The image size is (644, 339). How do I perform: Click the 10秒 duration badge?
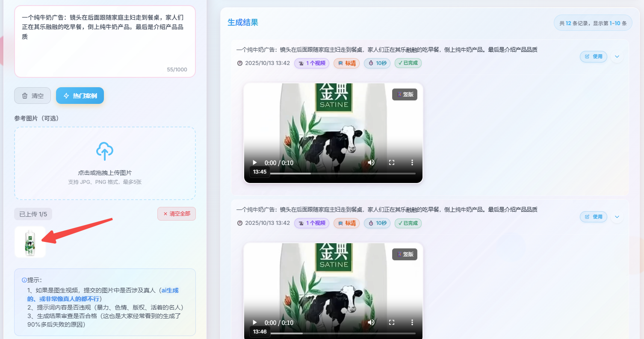(377, 63)
